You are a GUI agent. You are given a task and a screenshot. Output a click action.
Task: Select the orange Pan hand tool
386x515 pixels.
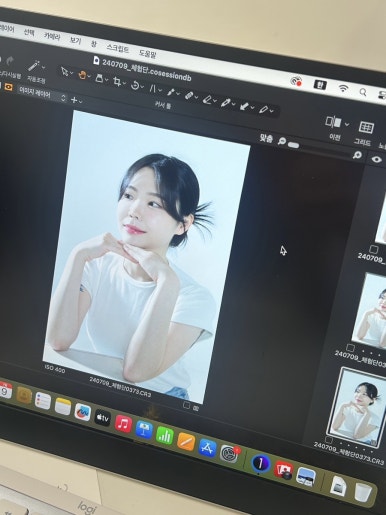pos(82,75)
